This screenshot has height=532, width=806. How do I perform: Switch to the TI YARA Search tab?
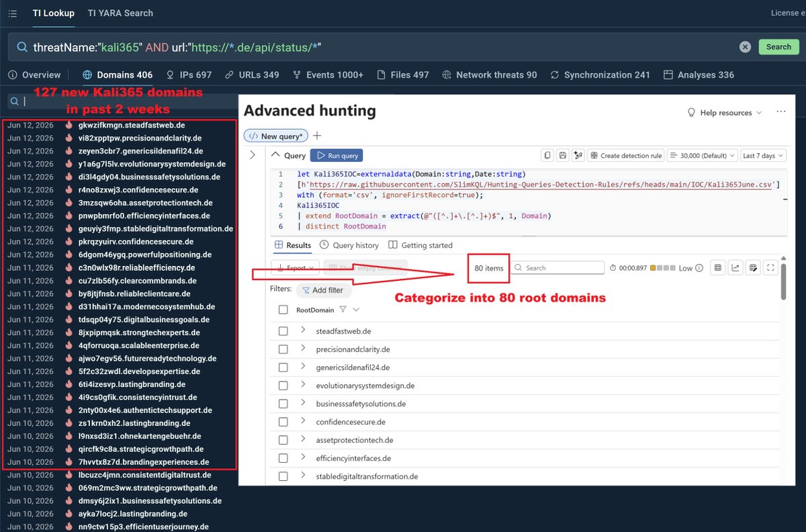point(120,13)
